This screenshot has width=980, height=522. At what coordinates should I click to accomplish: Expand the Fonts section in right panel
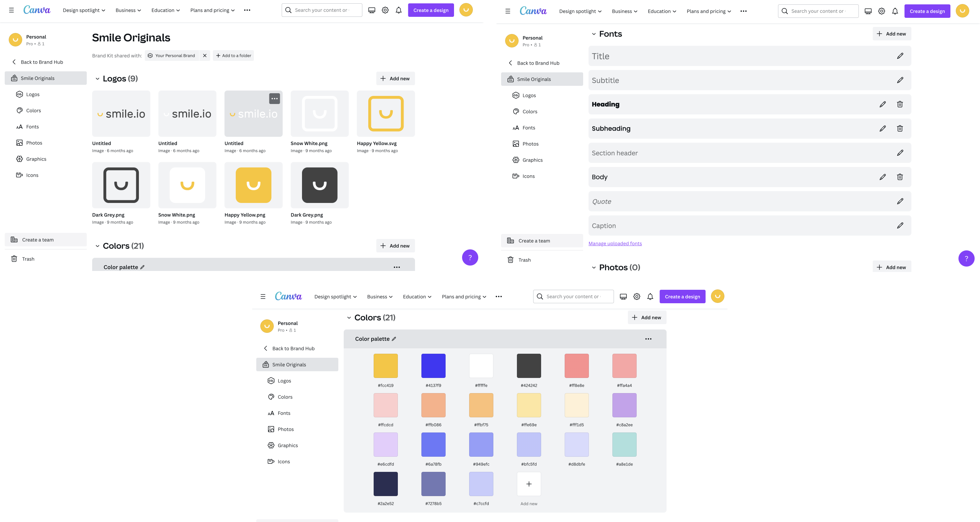tap(594, 34)
